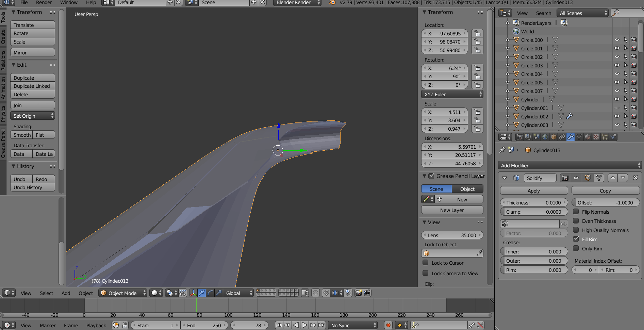The width and height of the screenshot is (644, 330).
Task: Enable the Only Rim checkbox
Action: [x=576, y=248]
